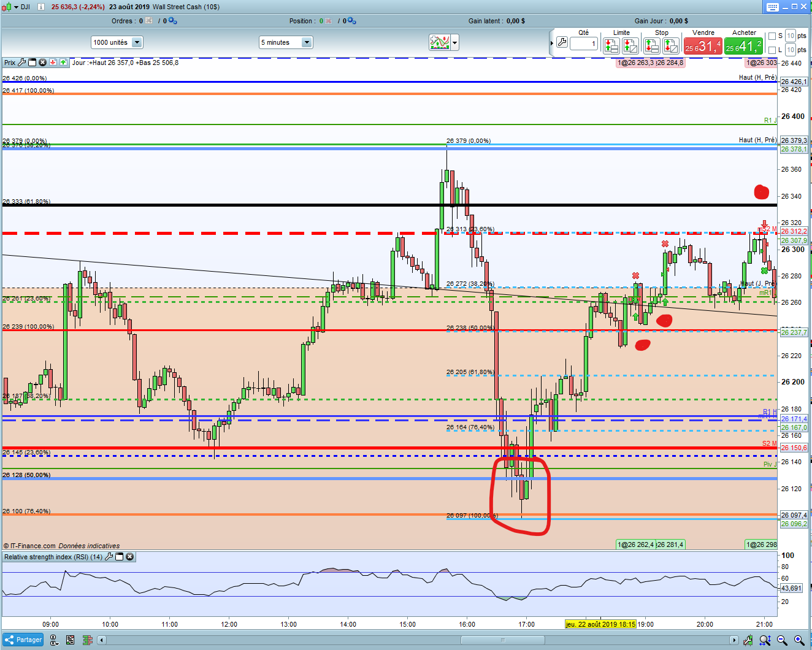Open trading panel wrench settings
The image size is (812, 650).
coord(562,43)
